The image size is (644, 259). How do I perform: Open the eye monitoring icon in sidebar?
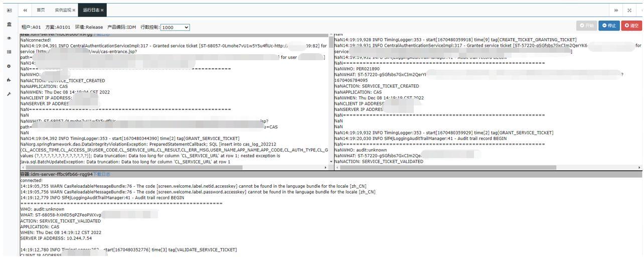pyautogui.click(x=9, y=38)
